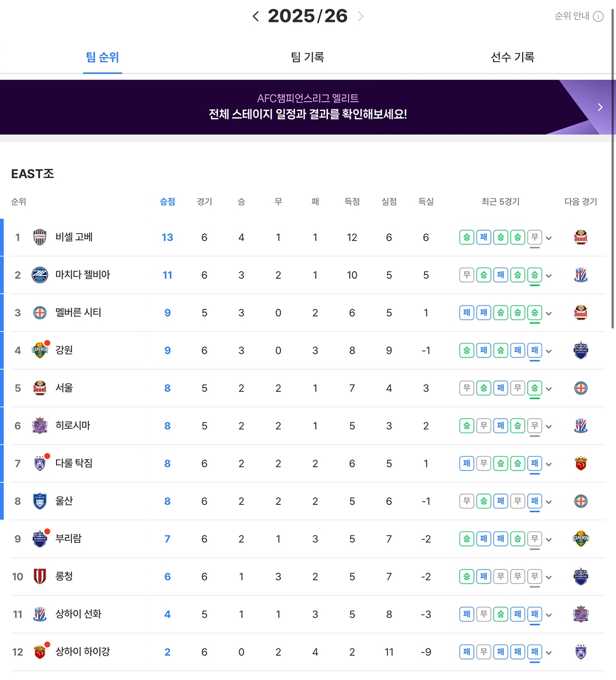Click 마치다 젤비아's latest win result badge

point(534,275)
